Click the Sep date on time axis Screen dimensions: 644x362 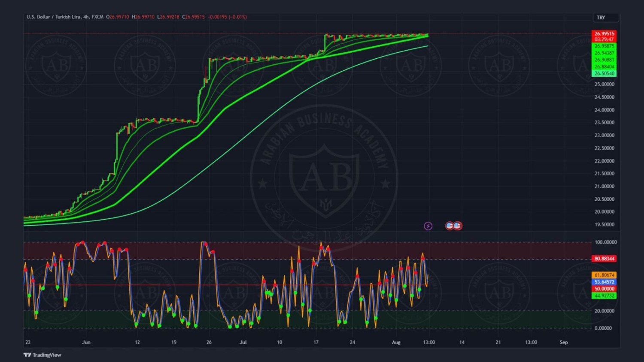[x=564, y=342]
